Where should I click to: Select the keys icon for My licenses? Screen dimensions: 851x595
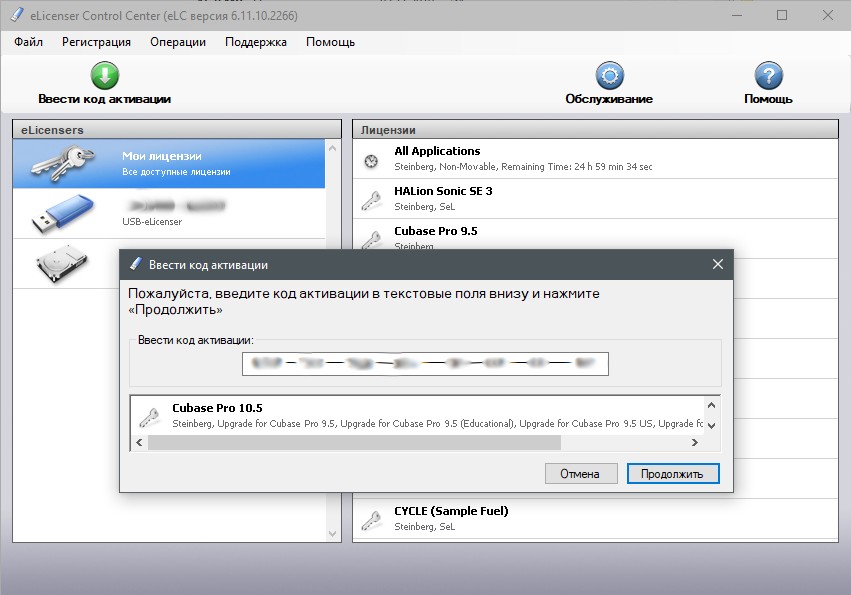62,162
